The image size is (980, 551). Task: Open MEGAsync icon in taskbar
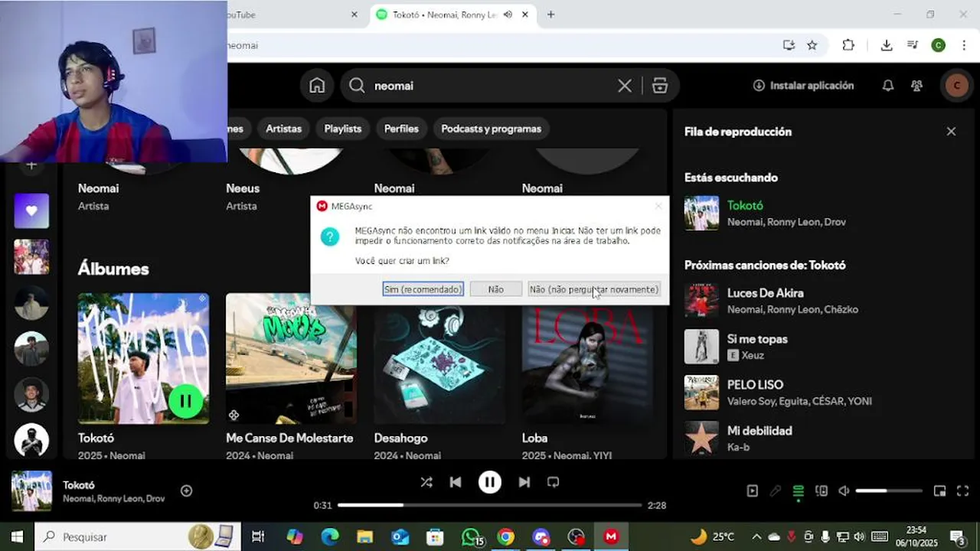pyautogui.click(x=611, y=536)
